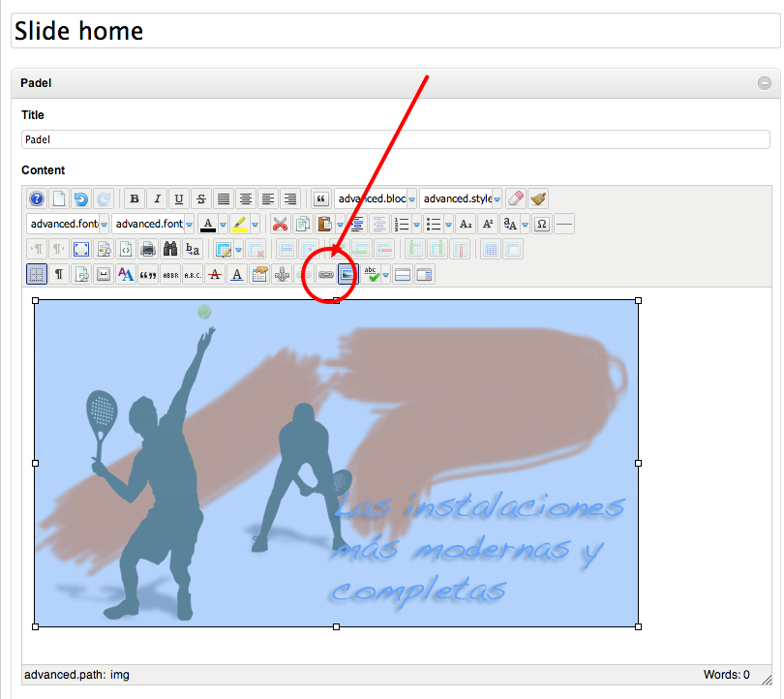Click the outdent icon

tap(379, 224)
